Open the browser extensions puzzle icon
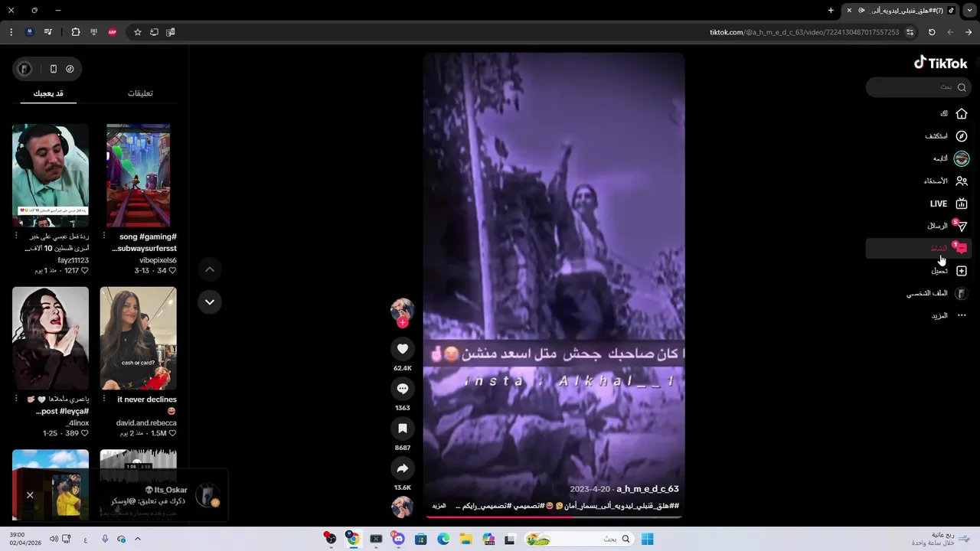Viewport: 980px width, 551px height. (x=75, y=32)
